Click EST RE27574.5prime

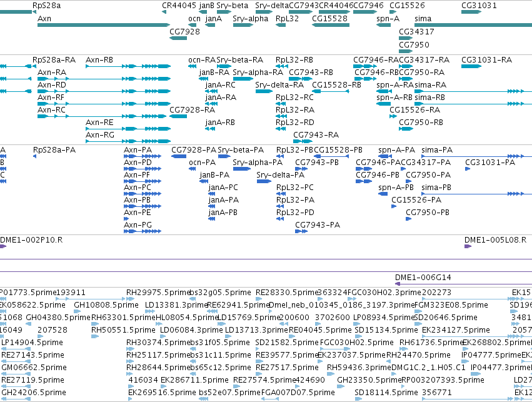(237, 386)
